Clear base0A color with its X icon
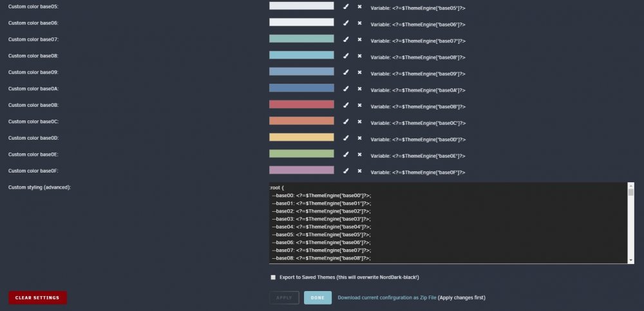 pos(360,89)
